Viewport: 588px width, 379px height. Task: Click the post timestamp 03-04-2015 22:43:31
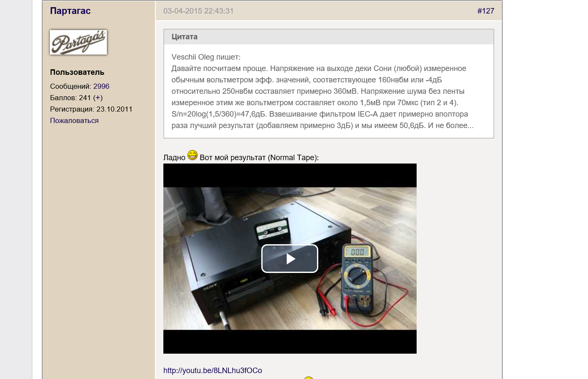click(198, 11)
